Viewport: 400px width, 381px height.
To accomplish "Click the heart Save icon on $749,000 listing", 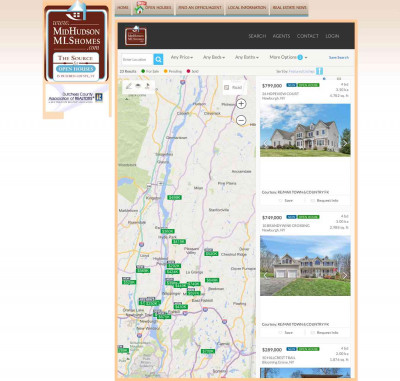I will tap(280, 332).
